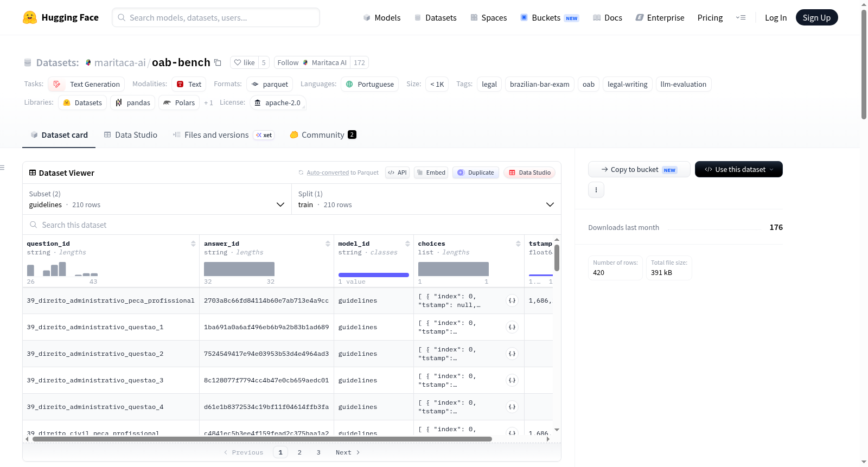Open the Polars library tag
868x467 pixels.
coord(179,103)
